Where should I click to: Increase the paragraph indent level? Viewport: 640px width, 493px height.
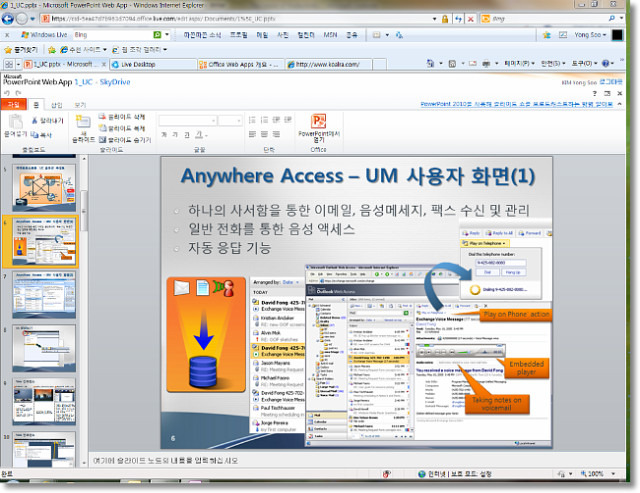pyautogui.click(x=288, y=120)
